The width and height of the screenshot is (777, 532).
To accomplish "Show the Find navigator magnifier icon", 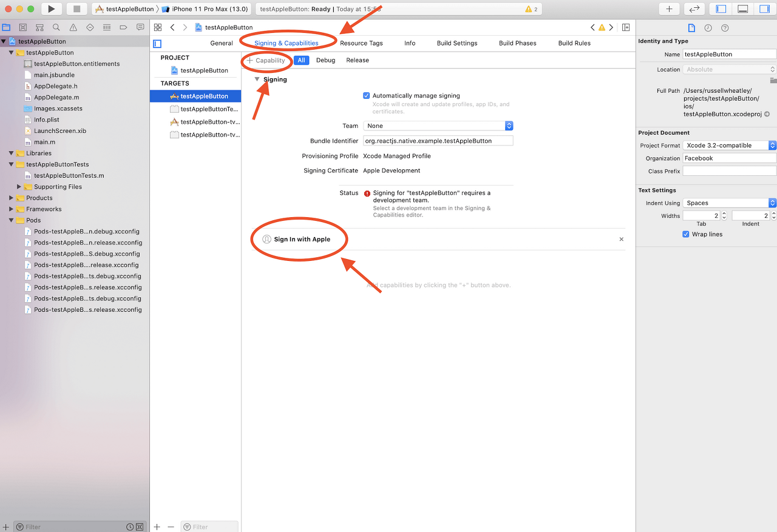I will tap(56, 27).
